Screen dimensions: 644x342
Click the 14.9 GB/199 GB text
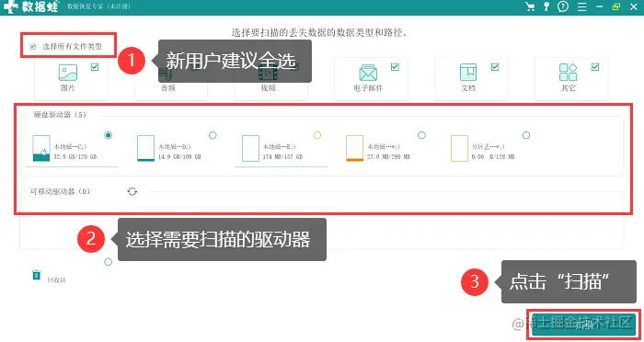pyautogui.click(x=179, y=157)
